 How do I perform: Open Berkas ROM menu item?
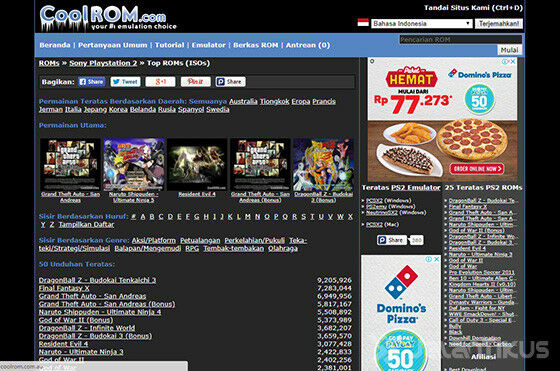coord(256,45)
